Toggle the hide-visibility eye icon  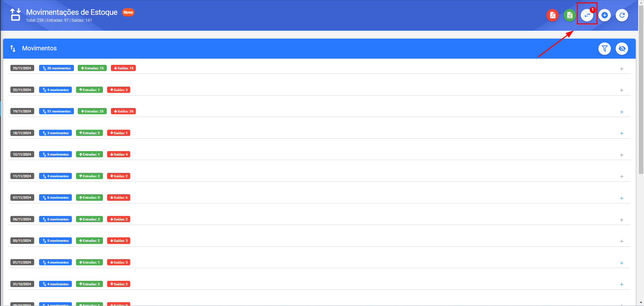click(x=622, y=49)
